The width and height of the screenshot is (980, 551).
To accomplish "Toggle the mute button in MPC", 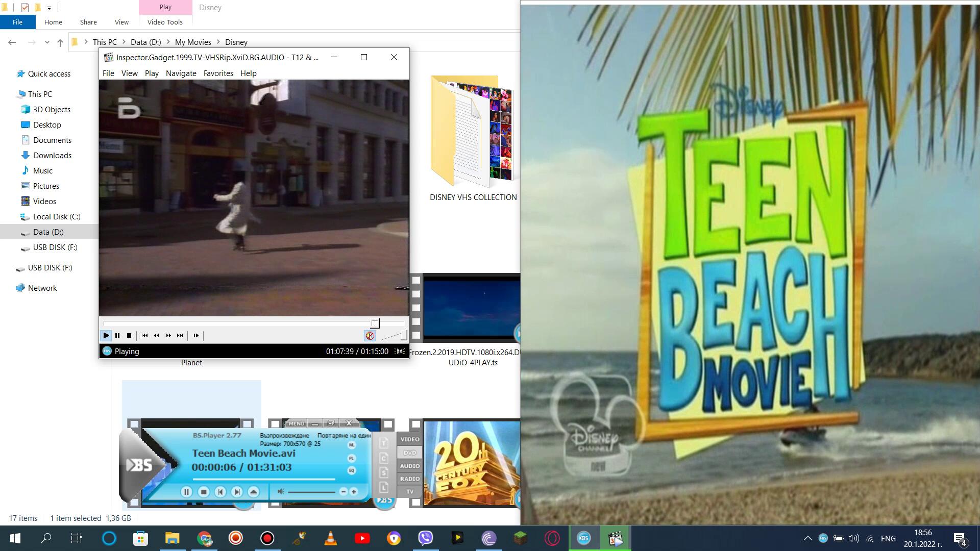I will pyautogui.click(x=370, y=336).
